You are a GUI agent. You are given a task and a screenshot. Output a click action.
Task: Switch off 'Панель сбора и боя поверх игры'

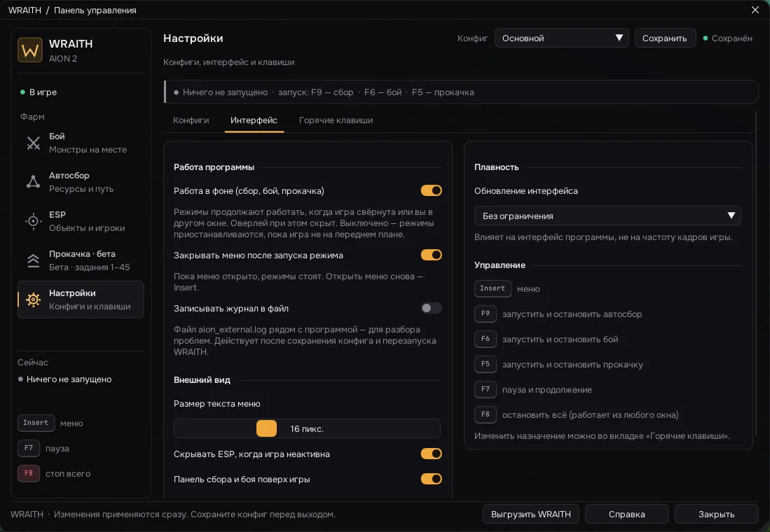pos(431,479)
